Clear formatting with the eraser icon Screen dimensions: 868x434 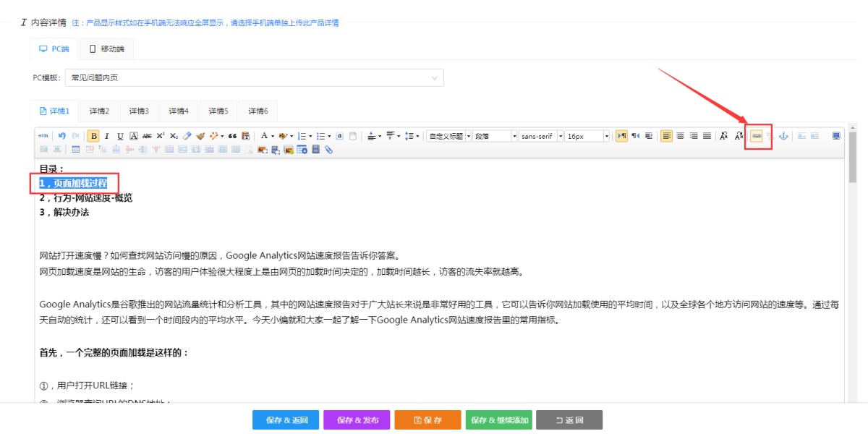(187, 136)
